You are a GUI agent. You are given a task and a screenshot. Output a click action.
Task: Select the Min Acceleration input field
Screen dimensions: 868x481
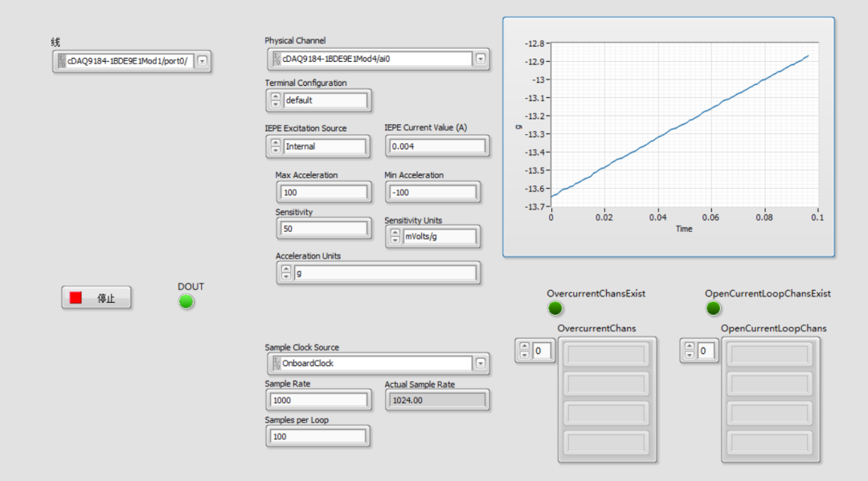point(433,193)
